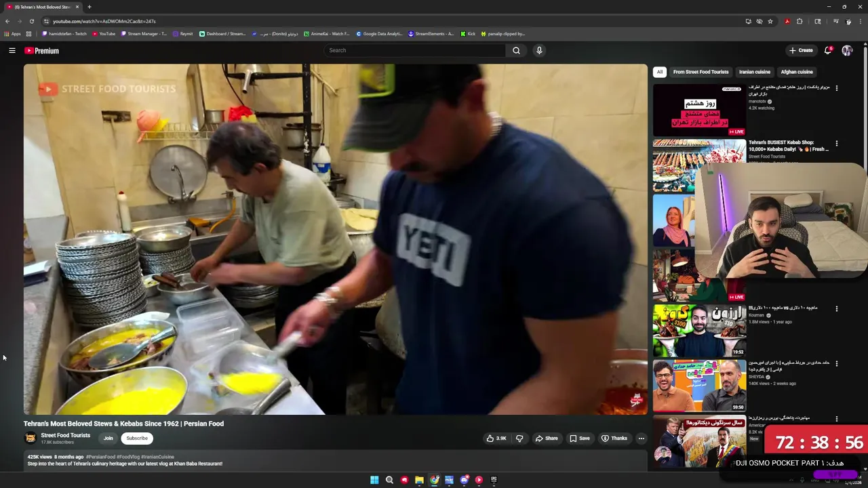868x488 pixels.
Task: Start voice search with the microphone icon
Action: click(x=539, y=50)
